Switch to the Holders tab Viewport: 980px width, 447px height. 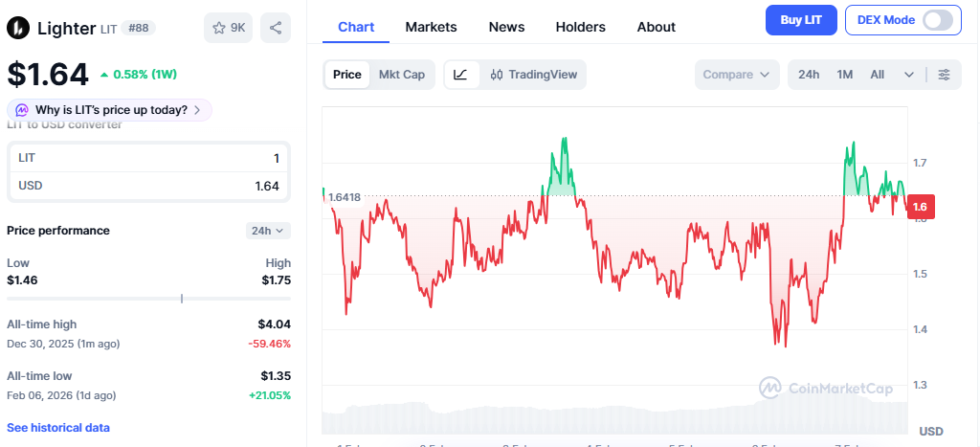coord(580,27)
